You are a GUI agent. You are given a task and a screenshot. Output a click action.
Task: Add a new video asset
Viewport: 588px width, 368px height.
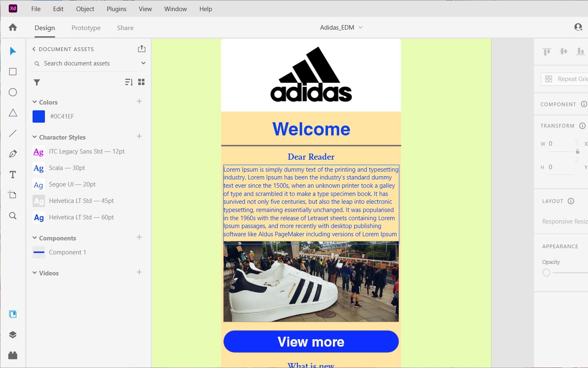(x=139, y=272)
